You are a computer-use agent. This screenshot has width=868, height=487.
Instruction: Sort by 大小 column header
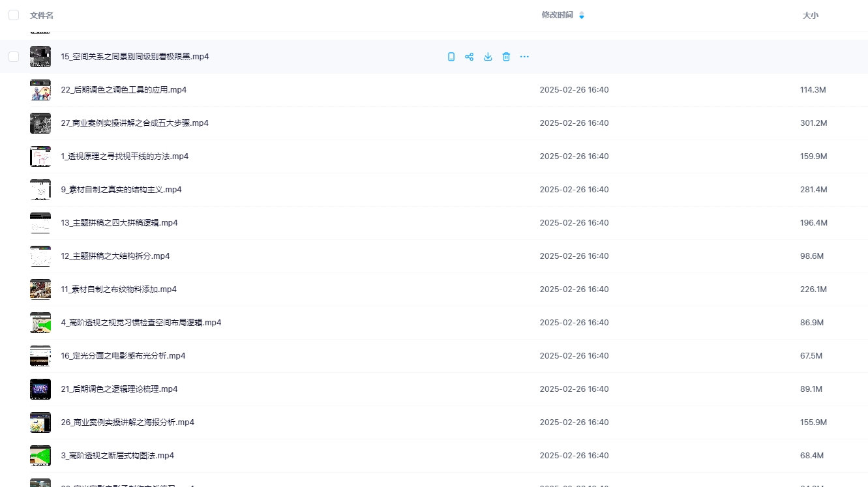coord(810,15)
